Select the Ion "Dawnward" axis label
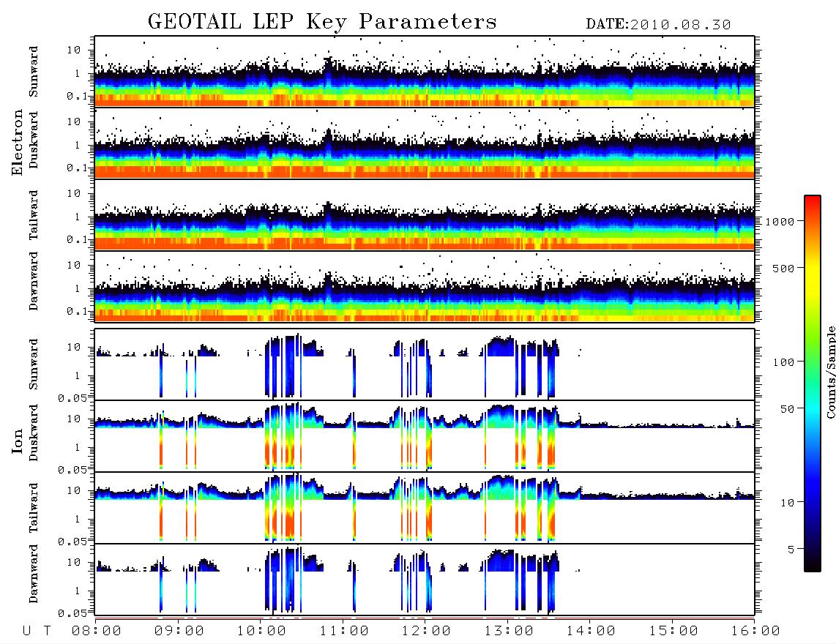 click(x=34, y=574)
